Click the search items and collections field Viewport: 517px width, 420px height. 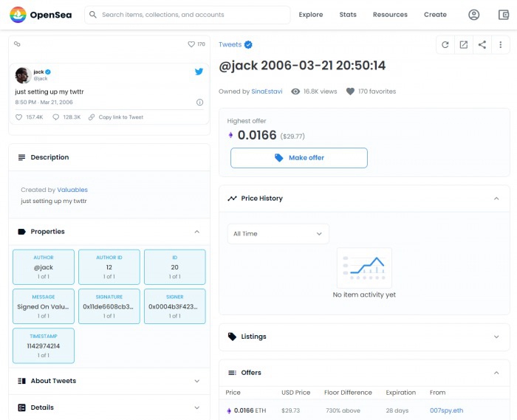point(188,15)
